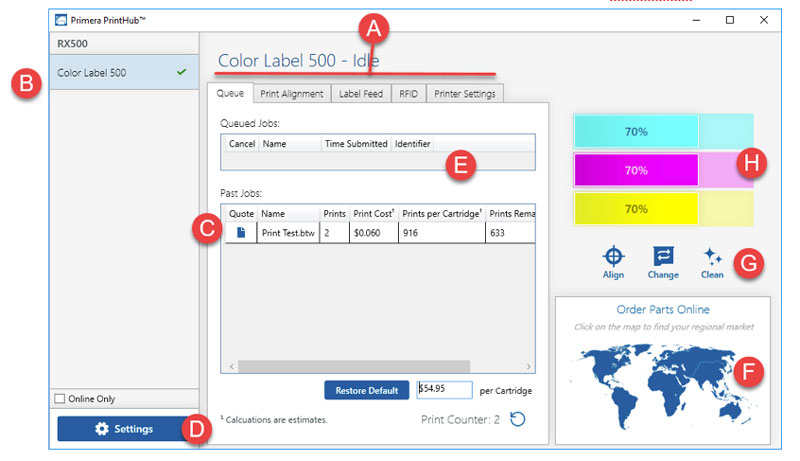Screen dimensions: 800x461
Task: Click the Clean cartridge icon
Action: 712,256
